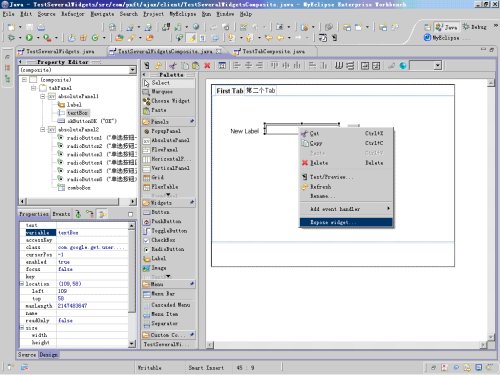Viewport: 500px width, 375px height.
Task: Choose Test/Preview in the context menu
Action: coord(346,177)
